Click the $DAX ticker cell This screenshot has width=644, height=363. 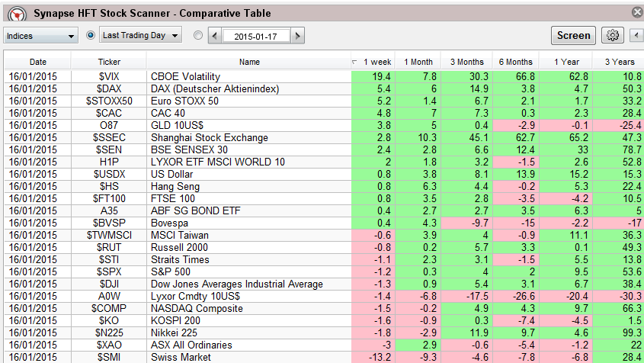point(109,88)
